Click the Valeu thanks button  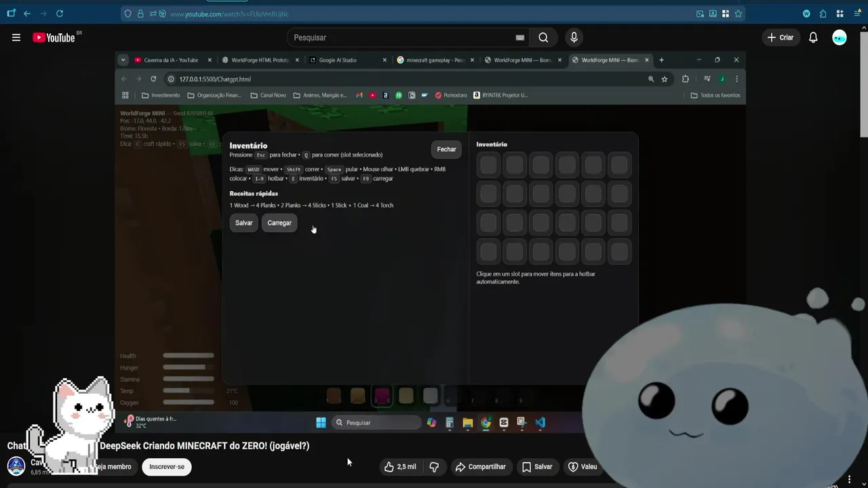pos(583,466)
